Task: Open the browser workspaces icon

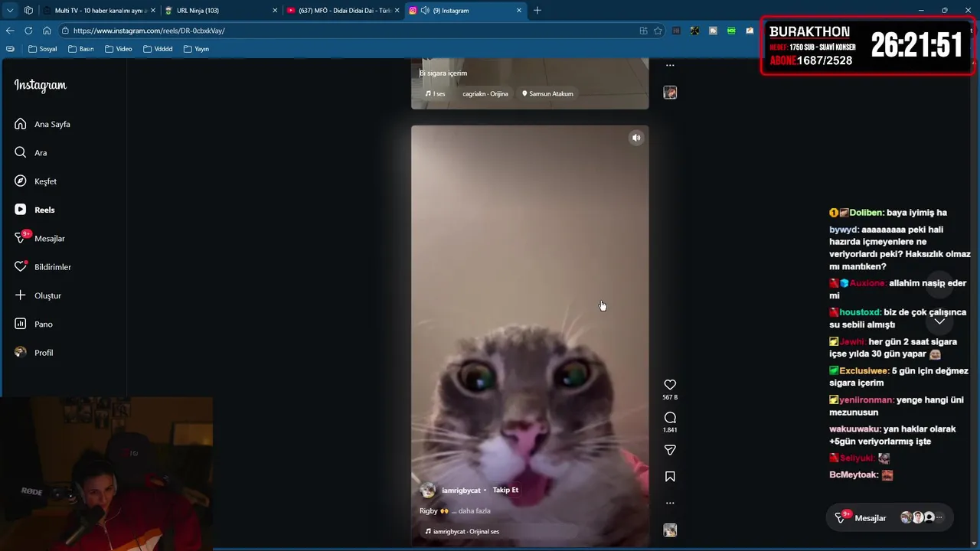Action: pyautogui.click(x=28, y=11)
